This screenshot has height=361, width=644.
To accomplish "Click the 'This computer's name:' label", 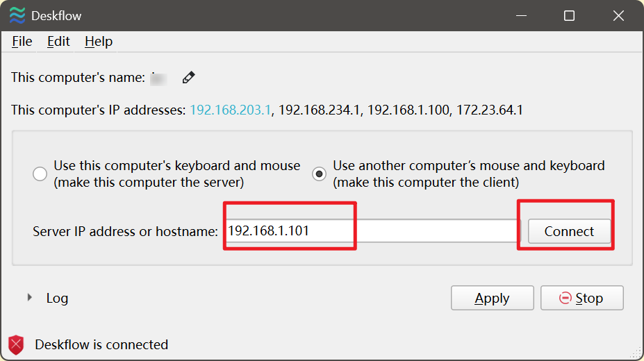I will pyautogui.click(x=78, y=77).
